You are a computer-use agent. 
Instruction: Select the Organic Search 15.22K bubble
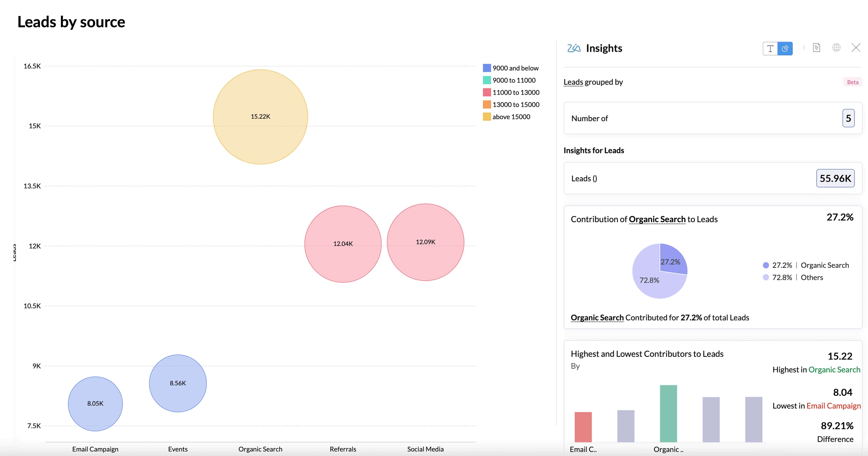[260, 117]
